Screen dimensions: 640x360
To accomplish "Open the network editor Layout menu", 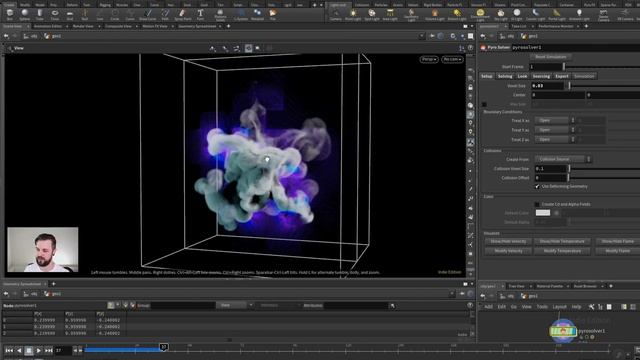I will (559, 307).
